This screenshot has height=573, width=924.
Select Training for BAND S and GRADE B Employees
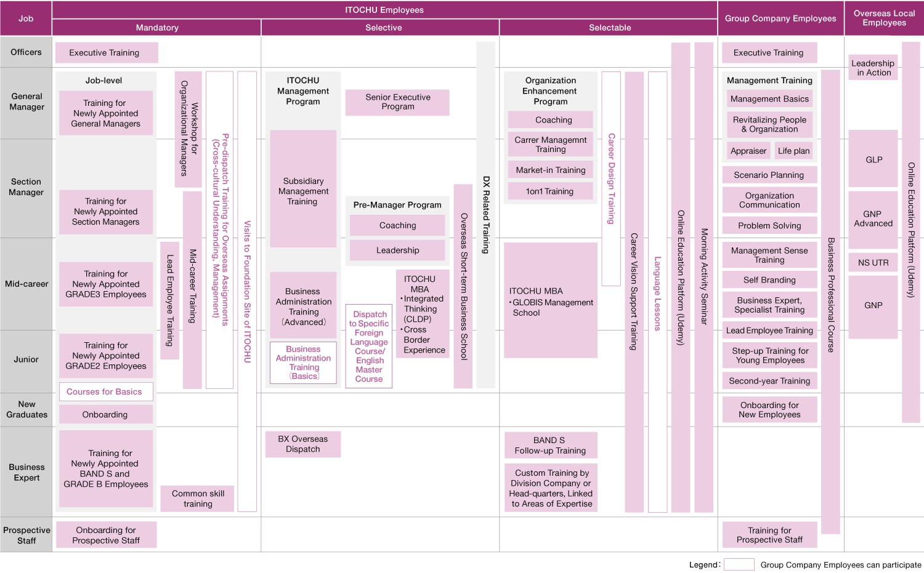click(x=106, y=469)
